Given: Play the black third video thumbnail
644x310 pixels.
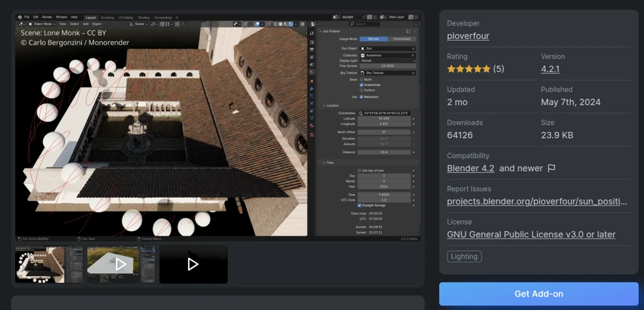Looking at the screenshot, I should (x=193, y=264).
